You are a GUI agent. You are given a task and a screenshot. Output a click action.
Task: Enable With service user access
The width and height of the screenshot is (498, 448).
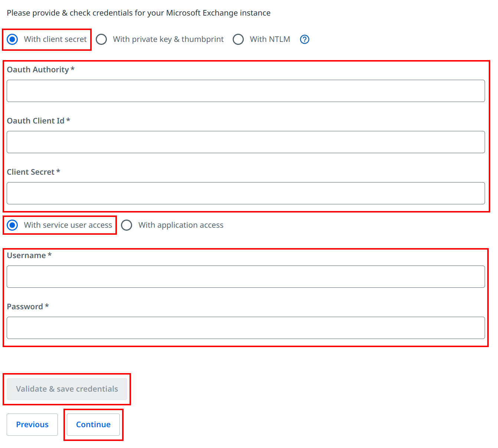pos(13,225)
